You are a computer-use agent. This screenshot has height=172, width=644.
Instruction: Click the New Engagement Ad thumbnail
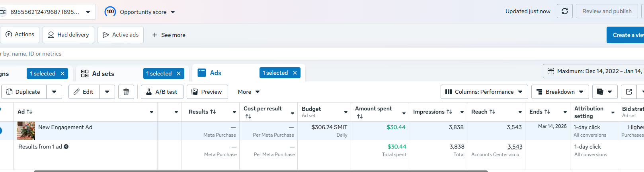(26, 131)
